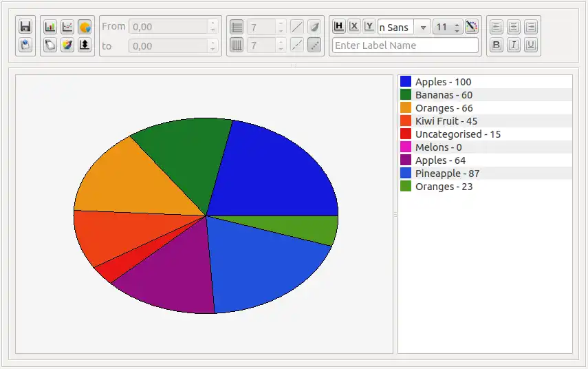Choose the dashed line style
This screenshot has height=369, width=588.
[297, 45]
